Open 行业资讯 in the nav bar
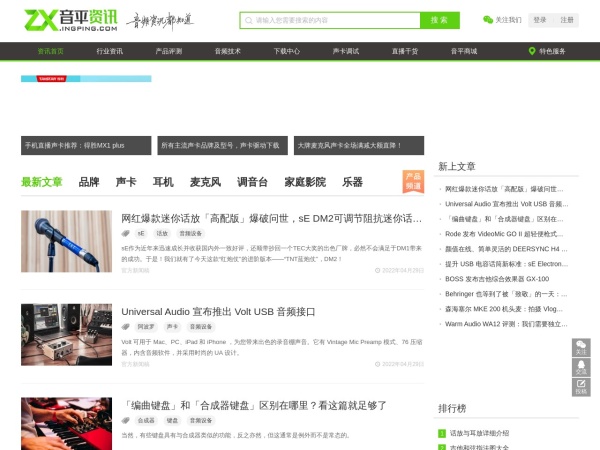This screenshot has height=450, width=600. [x=109, y=51]
